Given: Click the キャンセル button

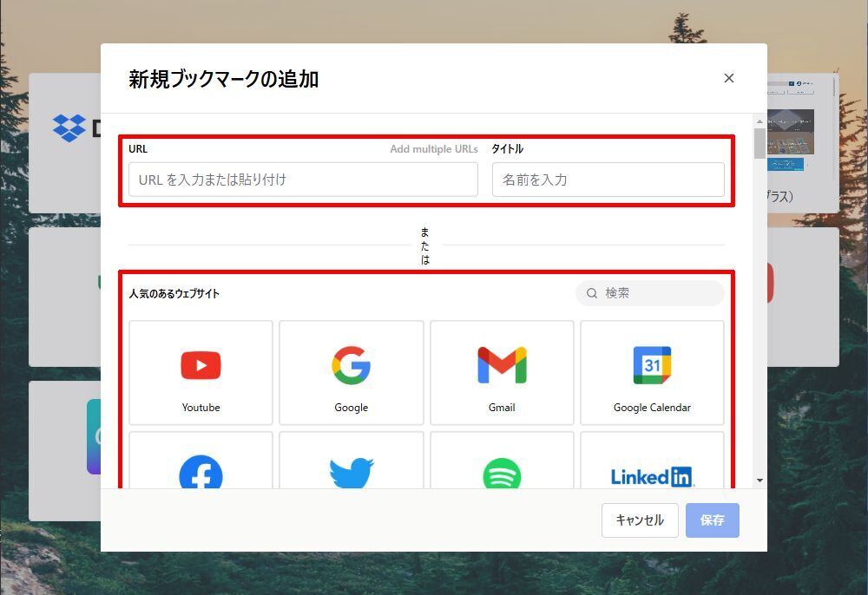Looking at the screenshot, I should [640, 520].
